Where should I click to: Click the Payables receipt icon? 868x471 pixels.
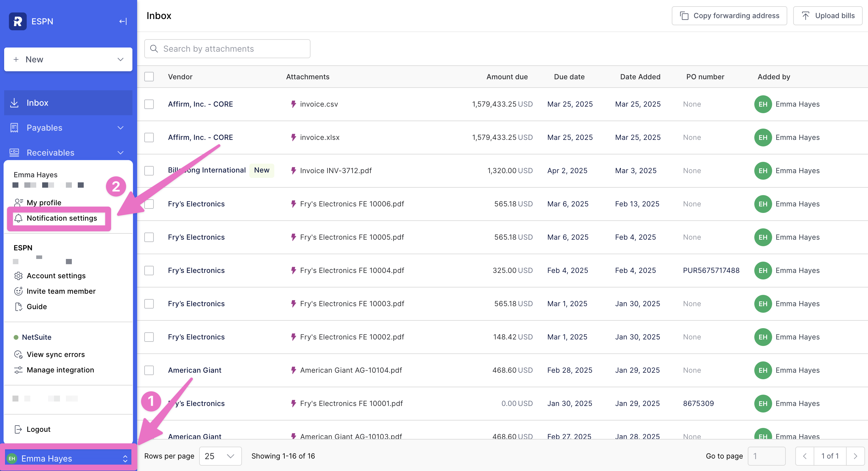click(x=14, y=128)
